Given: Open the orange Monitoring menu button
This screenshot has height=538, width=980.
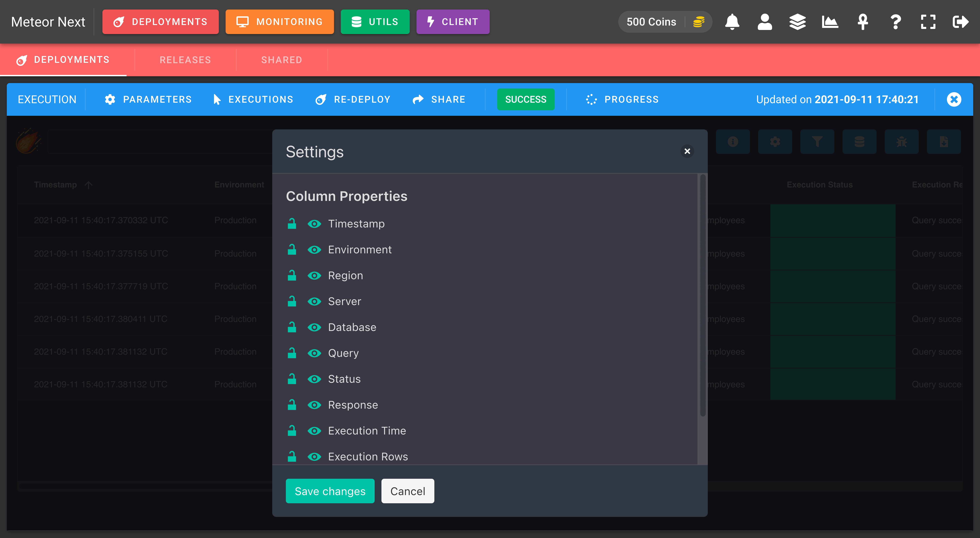Looking at the screenshot, I should coord(280,22).
